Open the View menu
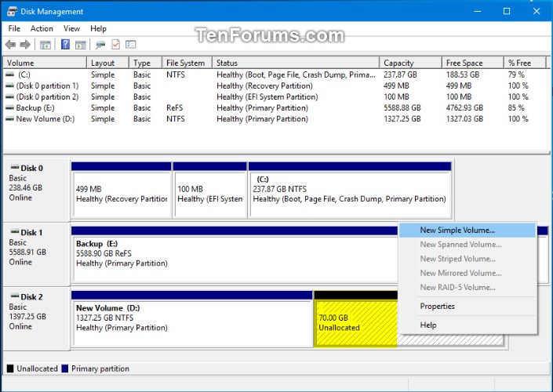 click(71, 28)
